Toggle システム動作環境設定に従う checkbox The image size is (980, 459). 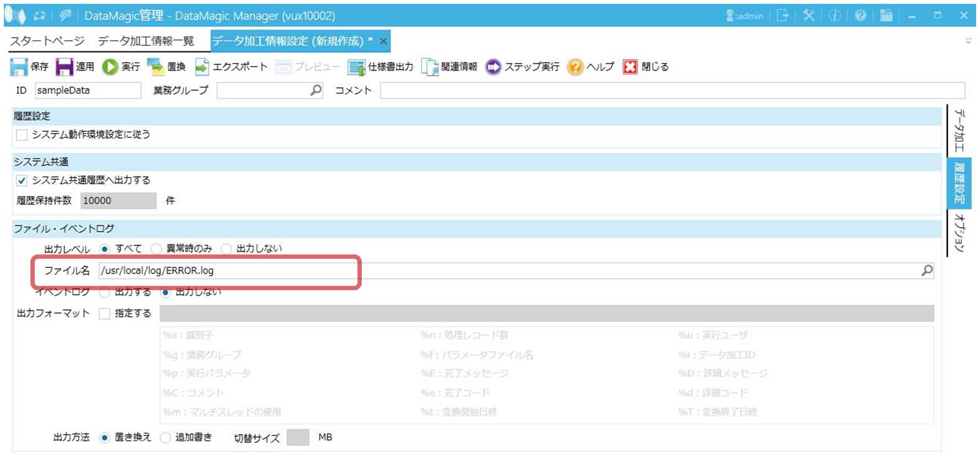click(22, 135)
